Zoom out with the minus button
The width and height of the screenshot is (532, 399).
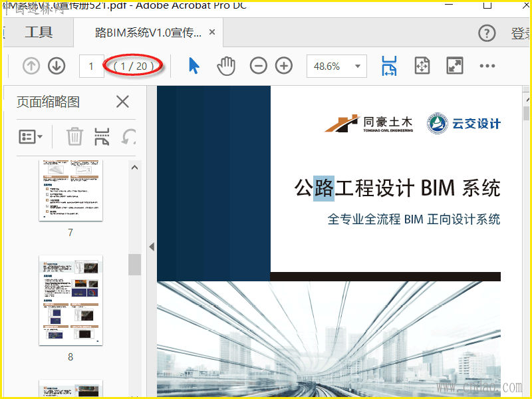[258, 66]
